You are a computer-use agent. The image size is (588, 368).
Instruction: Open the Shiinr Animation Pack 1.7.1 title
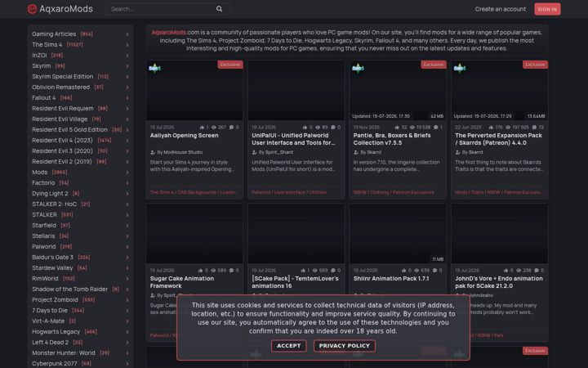391,279
